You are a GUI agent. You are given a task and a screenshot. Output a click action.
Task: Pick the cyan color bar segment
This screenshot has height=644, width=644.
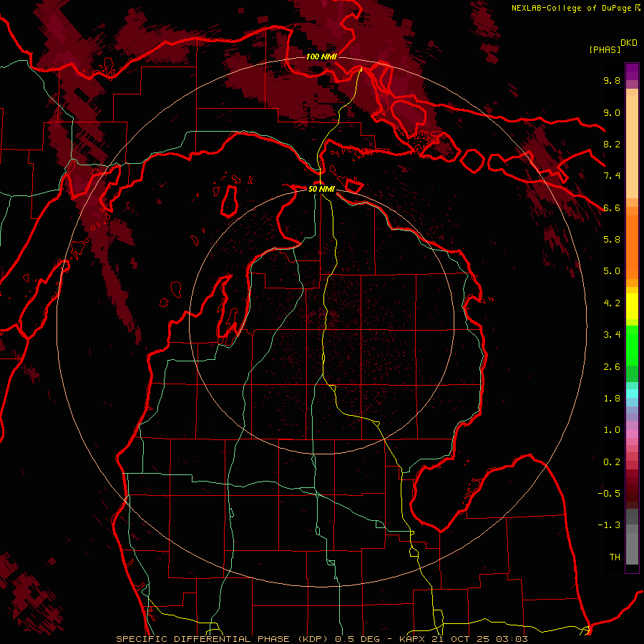(x=632, y=394)
